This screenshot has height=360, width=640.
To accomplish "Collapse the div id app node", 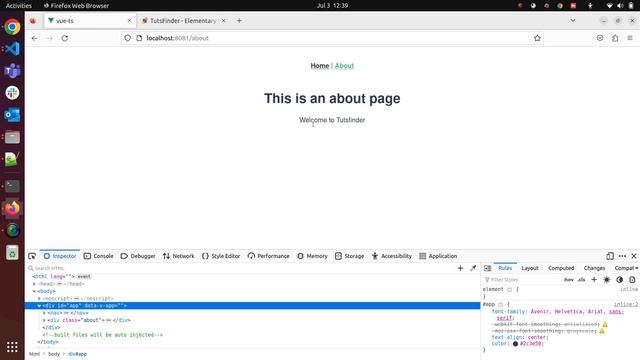I will (x=39, y=306).
